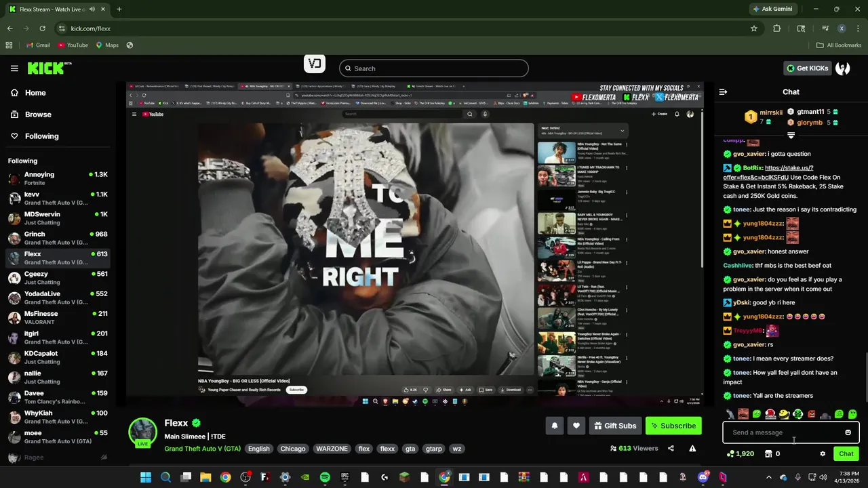This screenshot has height=488, width=868.
Task: Open the stake.us link in chat
Action: [768, 172]
